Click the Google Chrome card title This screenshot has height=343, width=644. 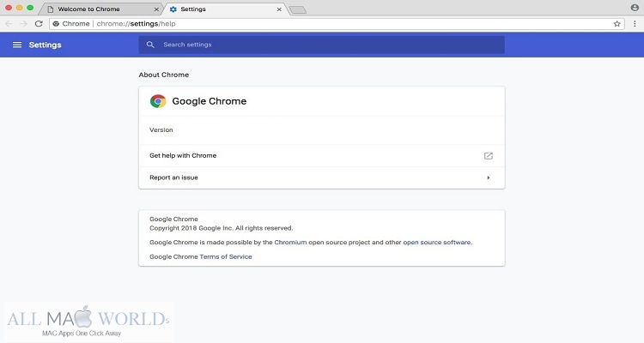click(209, 101)
